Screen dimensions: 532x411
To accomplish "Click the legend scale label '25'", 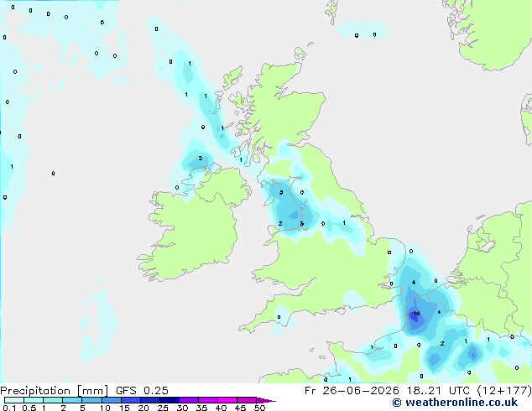I will pyautogui.click(x=163, y=408).
